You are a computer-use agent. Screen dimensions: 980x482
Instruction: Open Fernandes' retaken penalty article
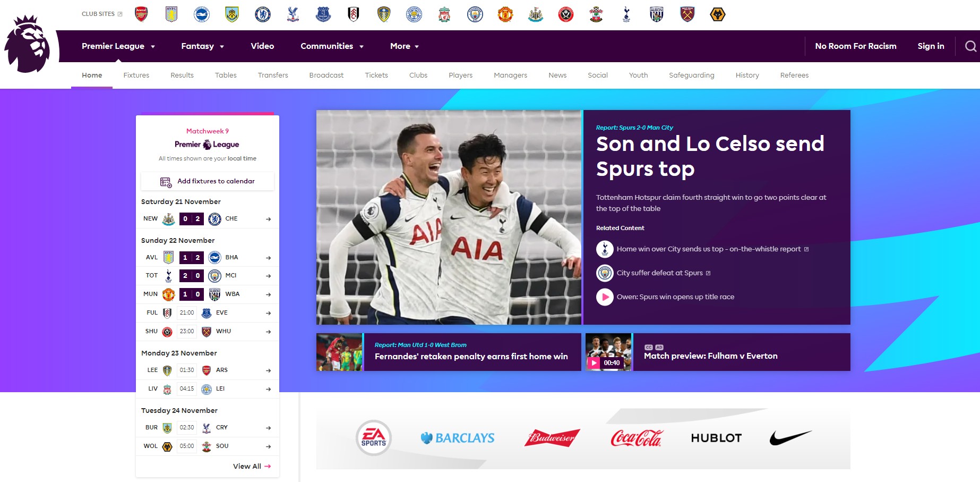(x=471, y=357)
